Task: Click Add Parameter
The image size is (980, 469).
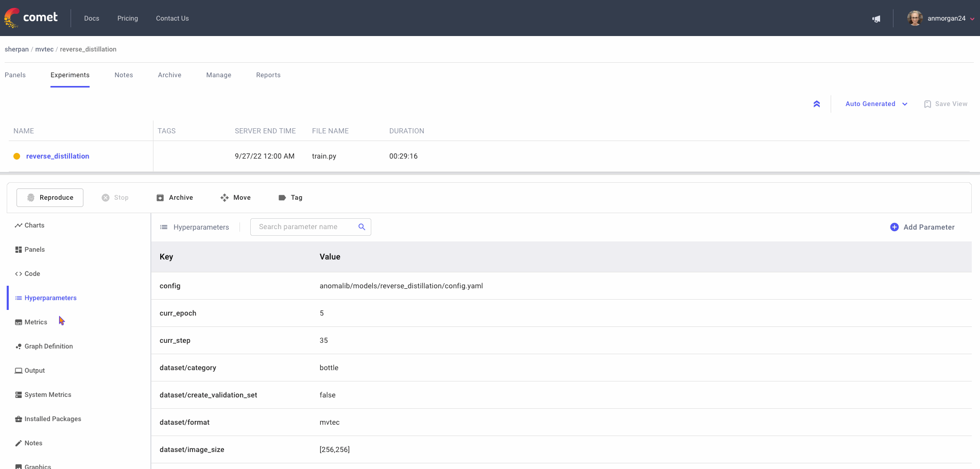Action: 922,227
